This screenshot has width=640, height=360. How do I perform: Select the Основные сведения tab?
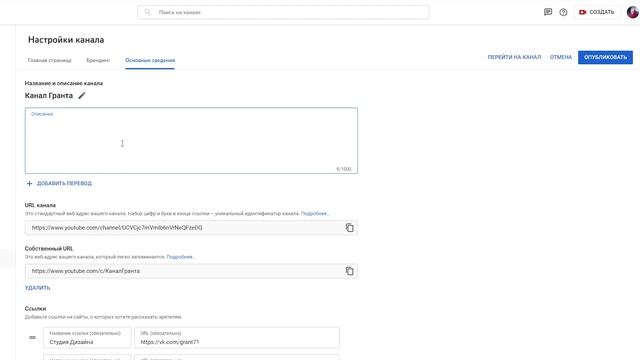coord(150,60)
